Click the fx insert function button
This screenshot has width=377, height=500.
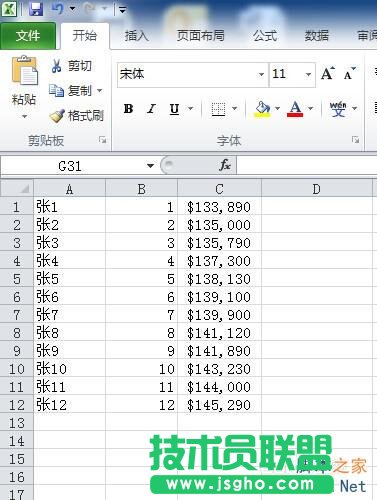(225, 165)
